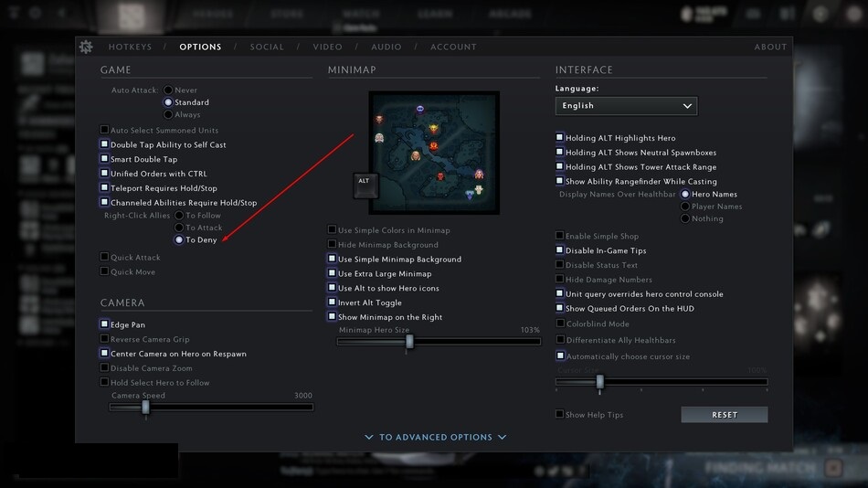868x488 pixels.
Task: Click the down chevron left of Advanced Options
Action: [x=369, y=437]
